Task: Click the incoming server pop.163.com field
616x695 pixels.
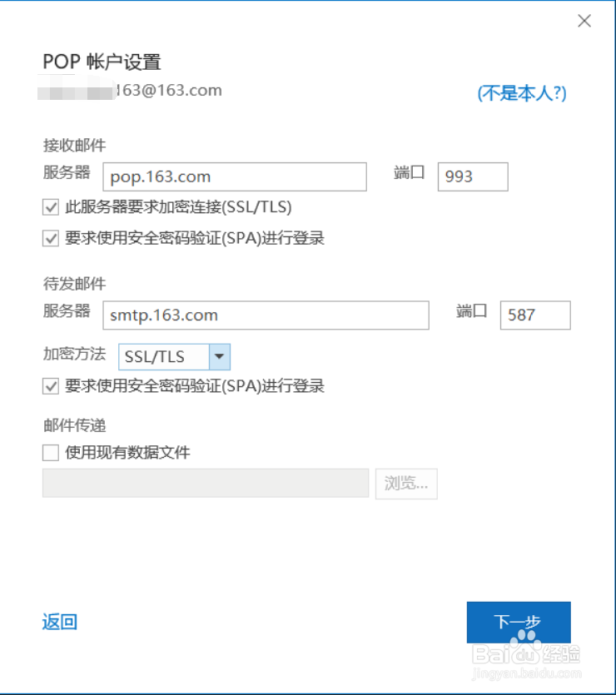Action: coord(235,176)
